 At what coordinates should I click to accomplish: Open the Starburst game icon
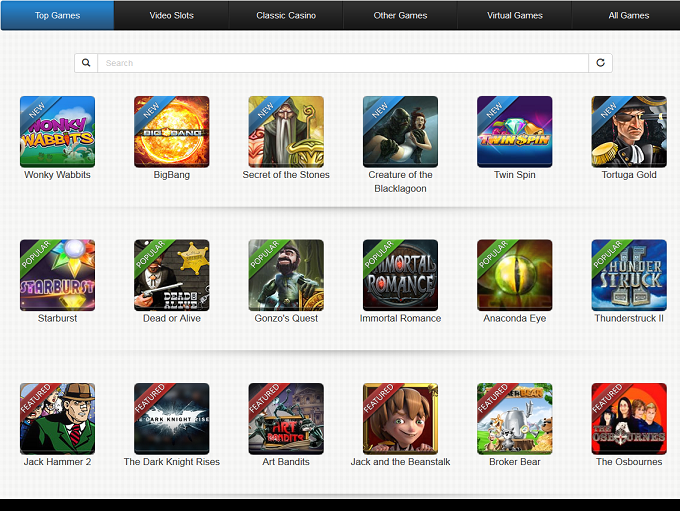57,275
